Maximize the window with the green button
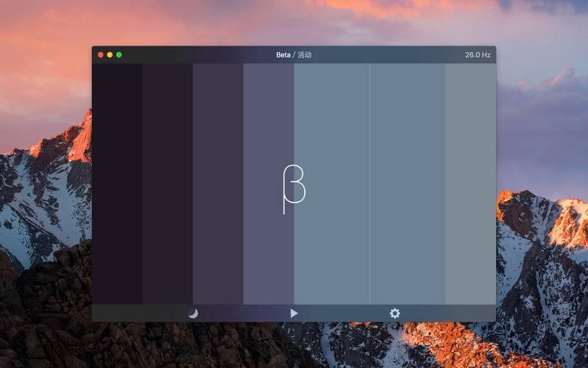Viewport: 588px width, 368px height. click(x=119, y=54)
